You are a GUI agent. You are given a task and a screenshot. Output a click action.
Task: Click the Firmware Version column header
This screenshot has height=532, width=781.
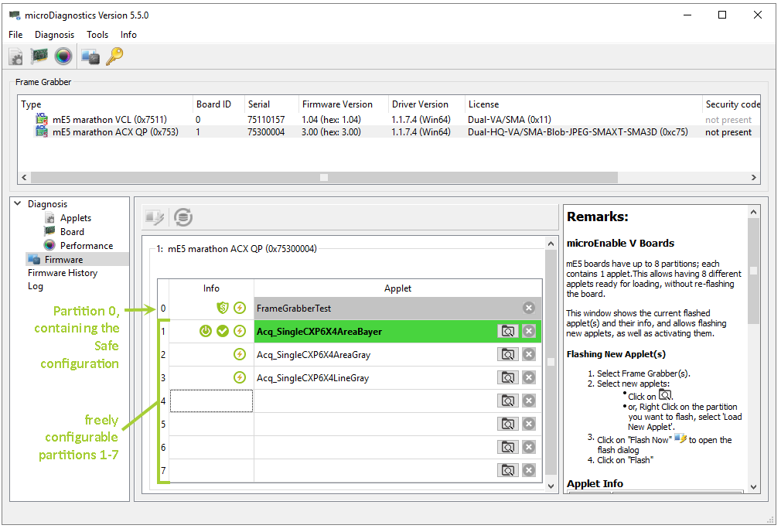click(x=343, y=104)
